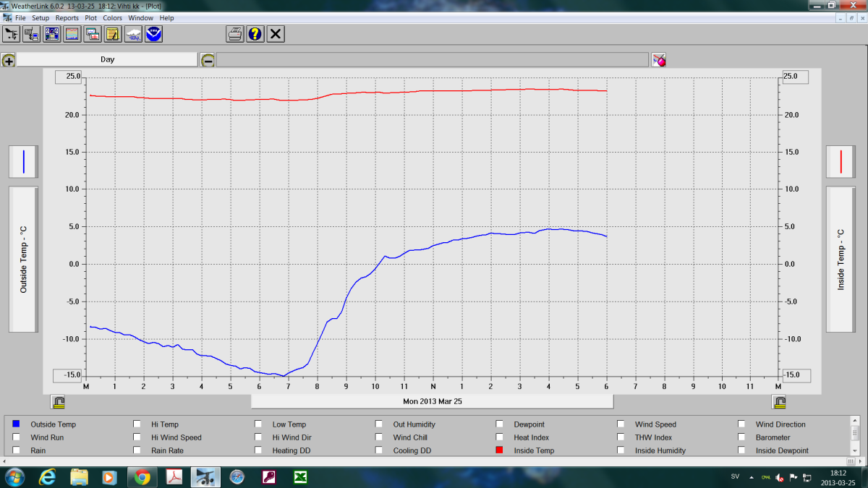Show hidden tray icons arrow
The height and width of the screenshot is (488, 868).
coord(753,478)
